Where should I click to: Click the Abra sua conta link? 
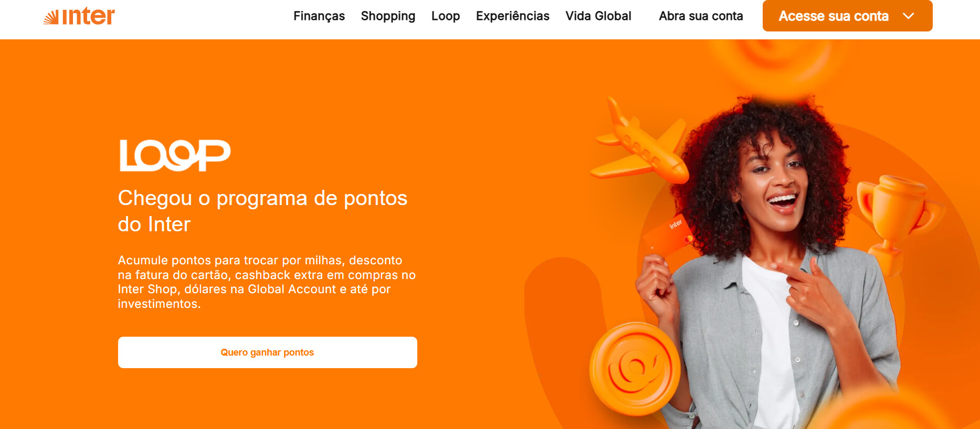[701, 16]
